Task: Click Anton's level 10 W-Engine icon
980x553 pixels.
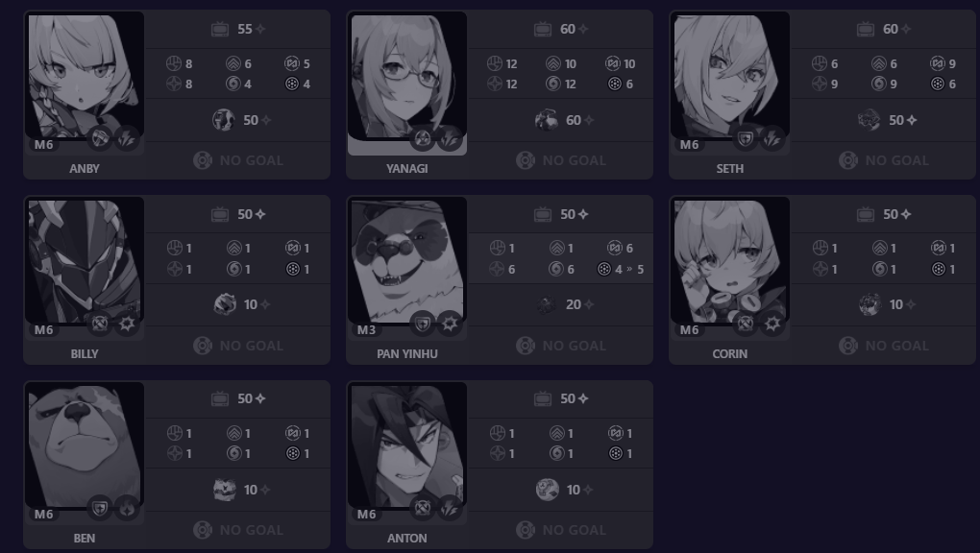Action: click(x=547, y=490)
